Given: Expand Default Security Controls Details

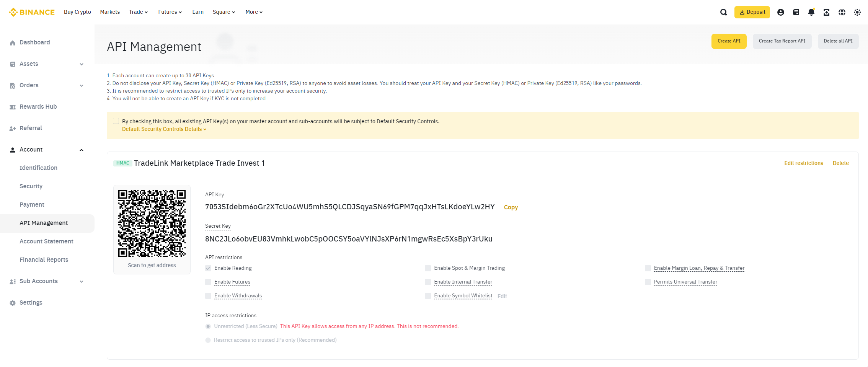Looking at the screenshot, I should pos(164,129).
